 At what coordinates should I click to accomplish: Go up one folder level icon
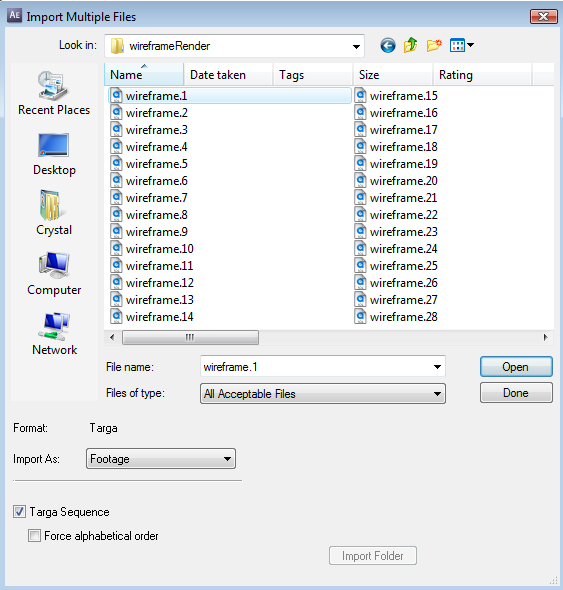[x=411, y=46]
